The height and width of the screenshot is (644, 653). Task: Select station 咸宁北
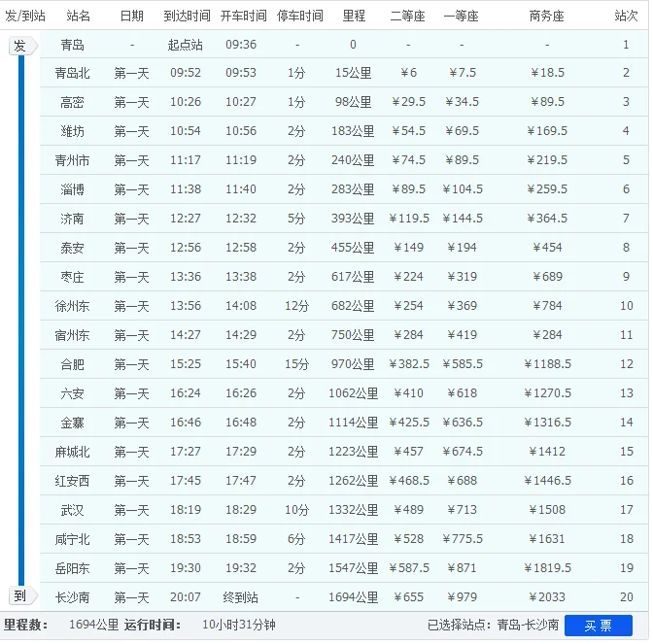(x=73, y=539)
